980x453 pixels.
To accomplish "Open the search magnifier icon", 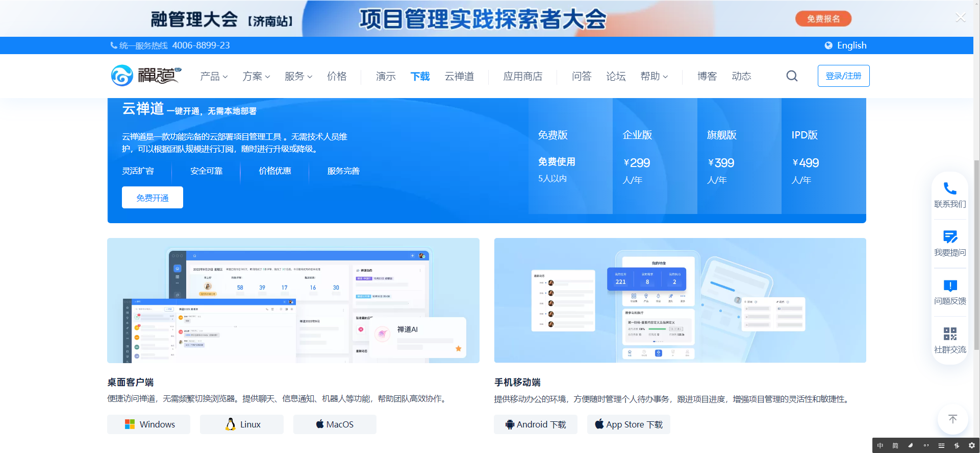I will pyautogui.click(x=792, y=76).
